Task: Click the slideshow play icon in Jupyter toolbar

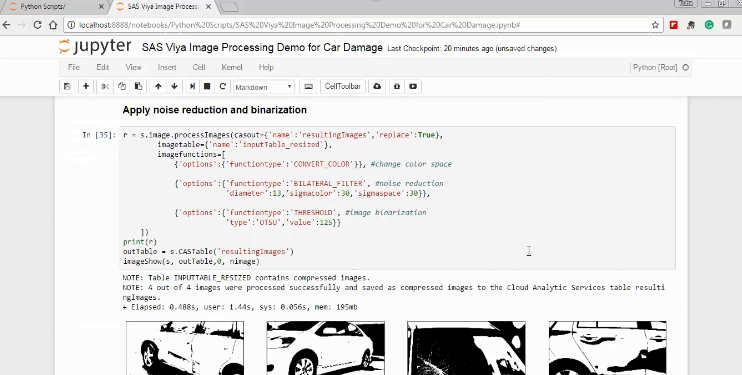Action: 413,86
